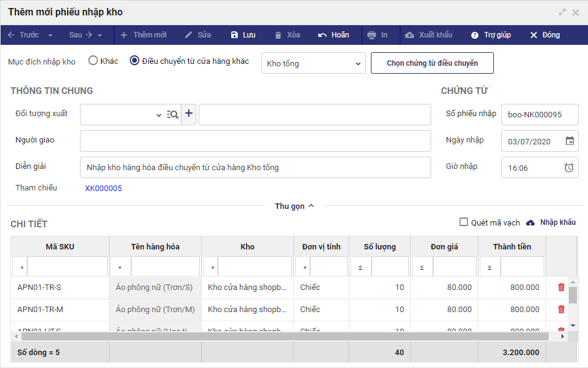Collapse the section with Thu gọn

click(x=294, y=206)
